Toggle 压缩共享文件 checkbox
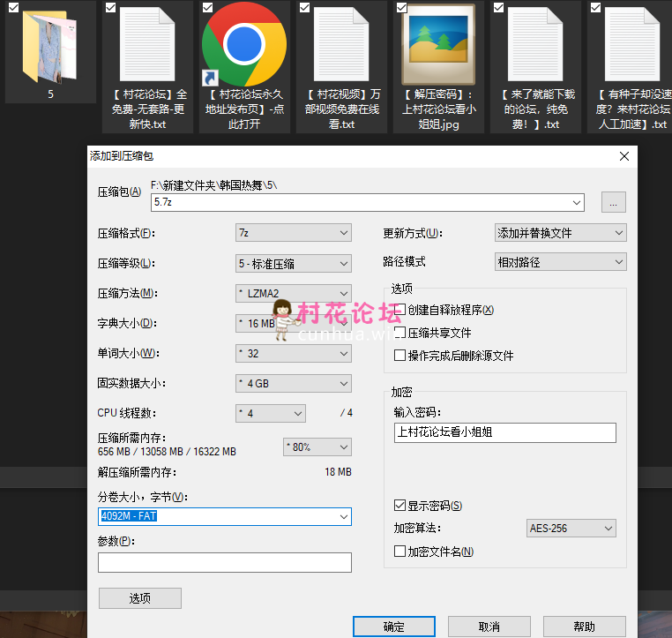Image resolution: width=672 pixels, height=638 pixels. 400,333
